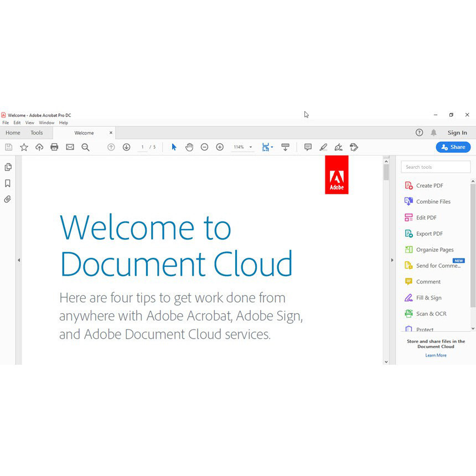Click the Save file icon

click(8, 147)
